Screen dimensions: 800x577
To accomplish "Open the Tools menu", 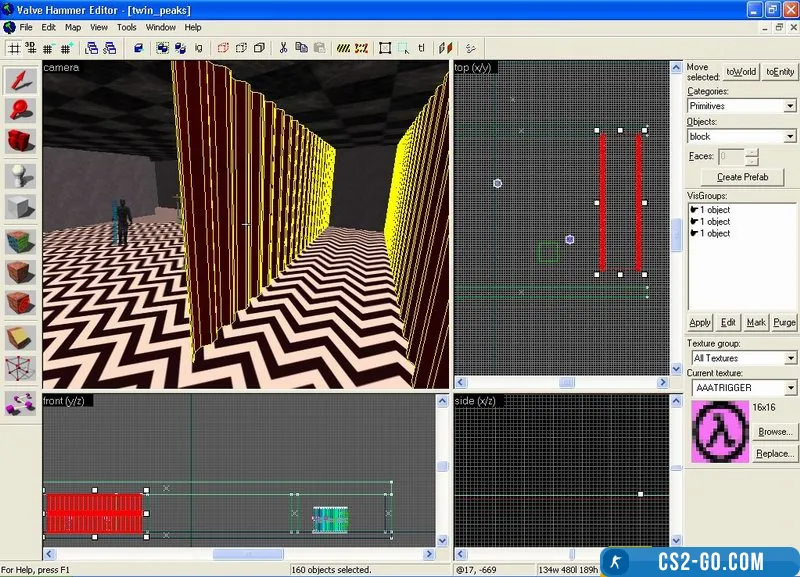I will pyautogui.click(x=126, y=27).
